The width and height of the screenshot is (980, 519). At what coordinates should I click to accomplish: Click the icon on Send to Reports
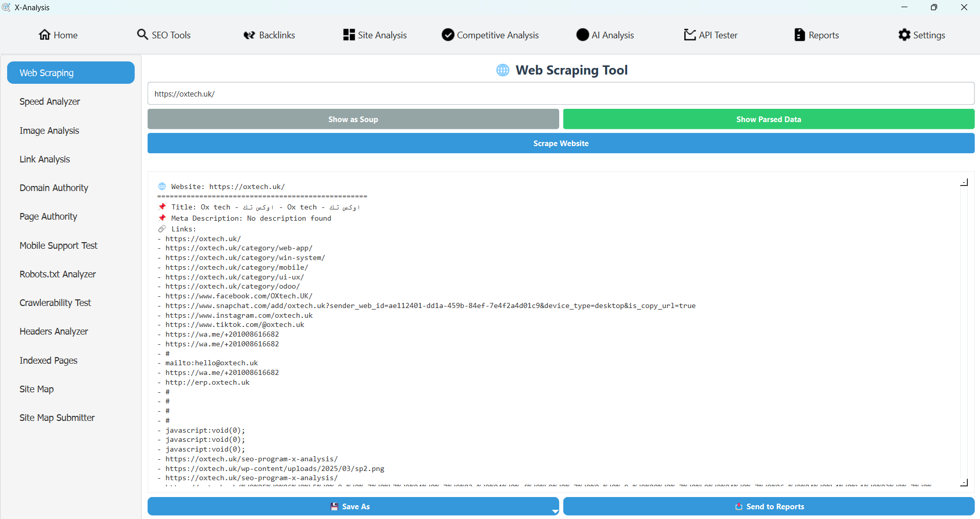738,506
